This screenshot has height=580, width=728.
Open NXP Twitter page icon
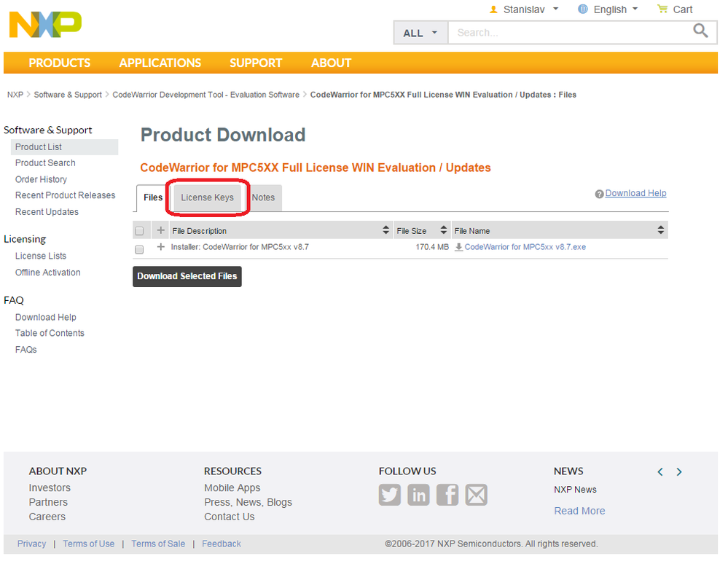390,495
